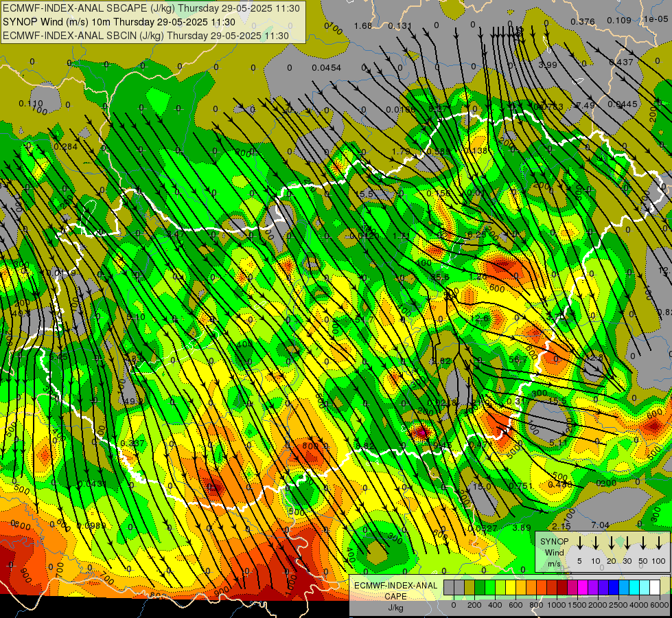
Task: Select the first gray CAPE legend swatch
Action: pyautogui.click(x=449, y=587)
